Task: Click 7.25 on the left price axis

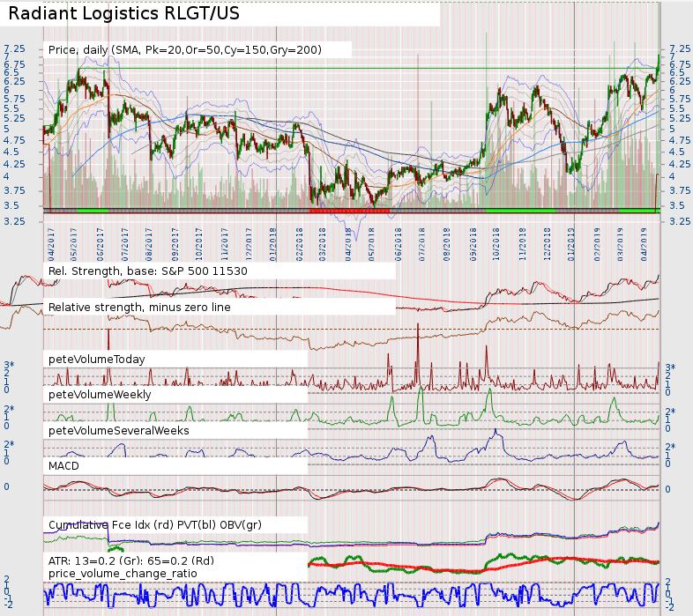Action: click(x=15, y=49)
